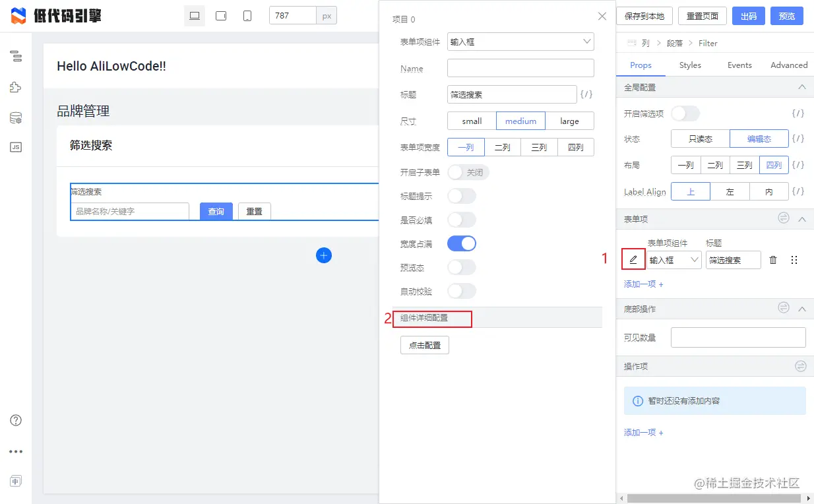The height and width of the screenshot is (504, 814).
Task: Collapse the 表单项 section
Action: coord(802,218)
